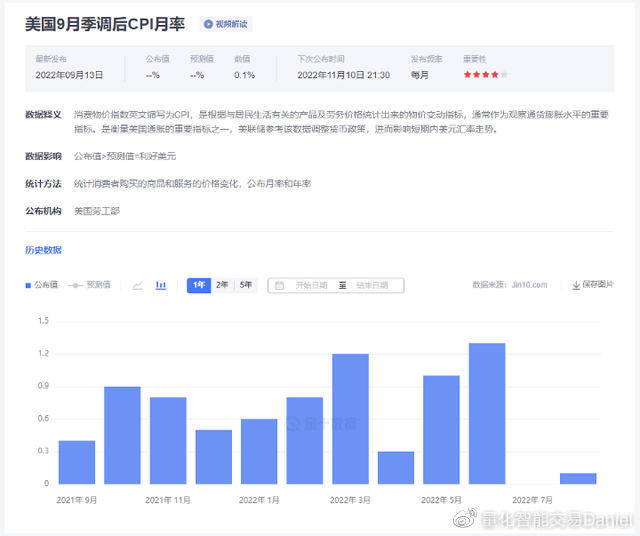640x536 pixels.
Task: Click the download arrow icon beside 保存图片
Action: (576, 285)
